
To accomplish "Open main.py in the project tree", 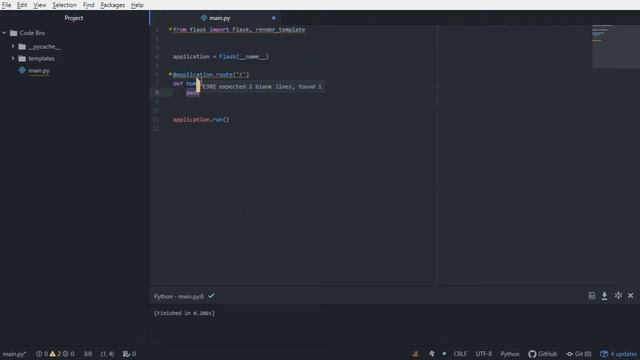I will click(39, 71).
